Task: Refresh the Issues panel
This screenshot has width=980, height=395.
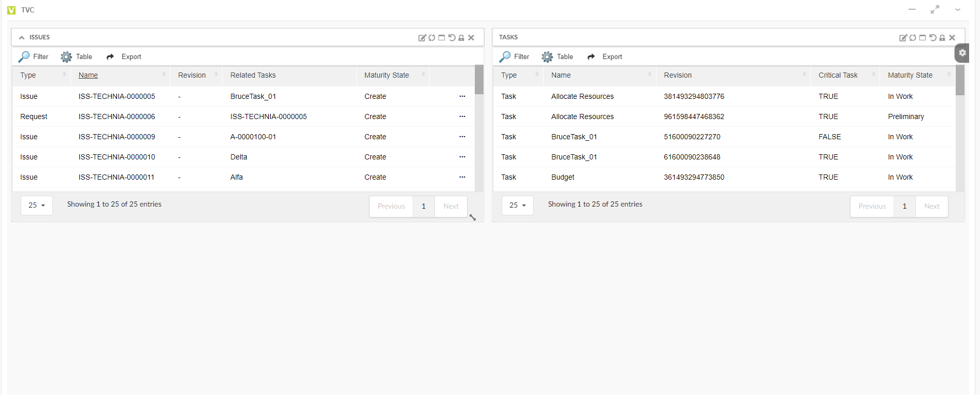Action: click(432, 38)
